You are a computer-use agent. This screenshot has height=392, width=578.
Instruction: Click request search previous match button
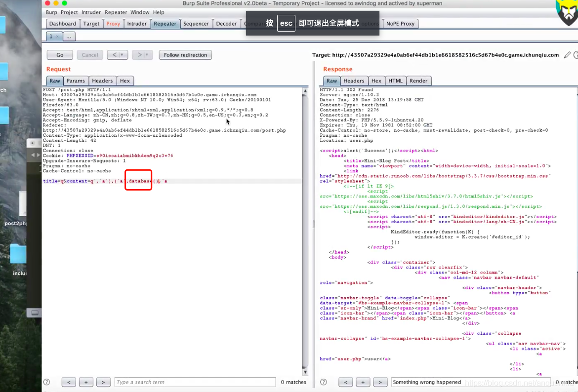(x=69, y=382)
